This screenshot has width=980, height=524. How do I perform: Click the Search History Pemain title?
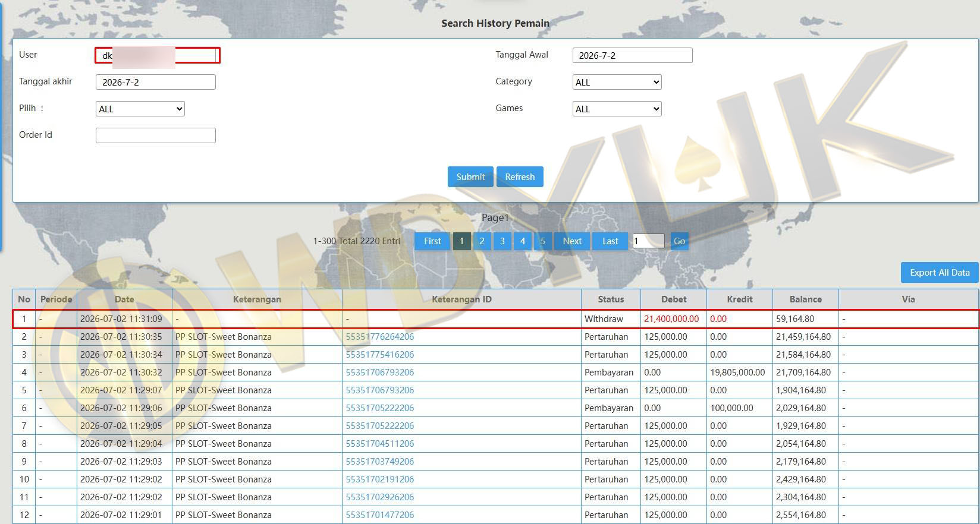coord(495,23)
